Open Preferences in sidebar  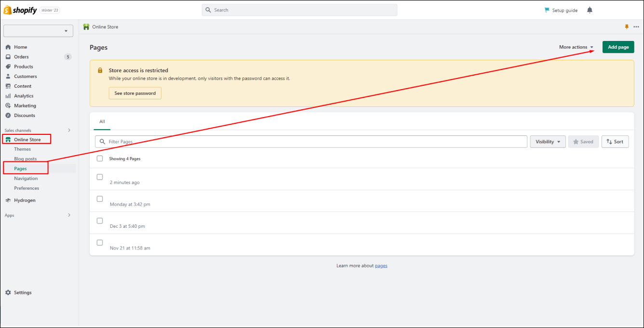(x=27, y=188)
